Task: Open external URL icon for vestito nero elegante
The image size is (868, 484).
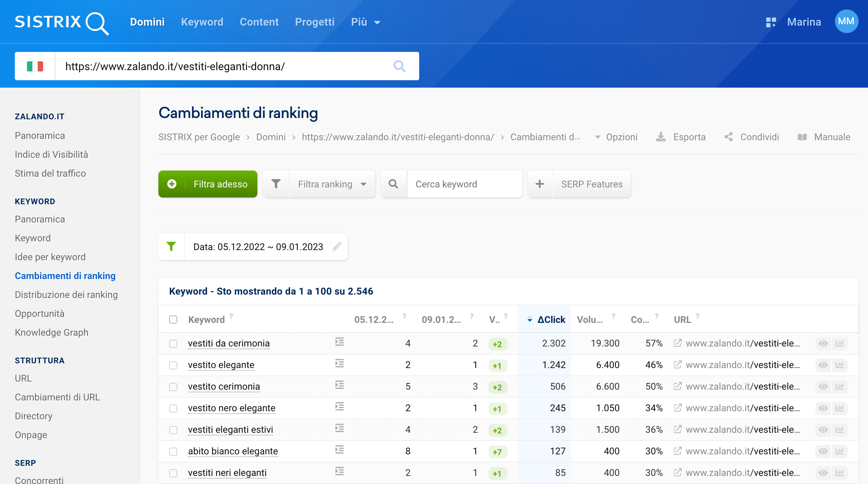Action: point(678,408)
